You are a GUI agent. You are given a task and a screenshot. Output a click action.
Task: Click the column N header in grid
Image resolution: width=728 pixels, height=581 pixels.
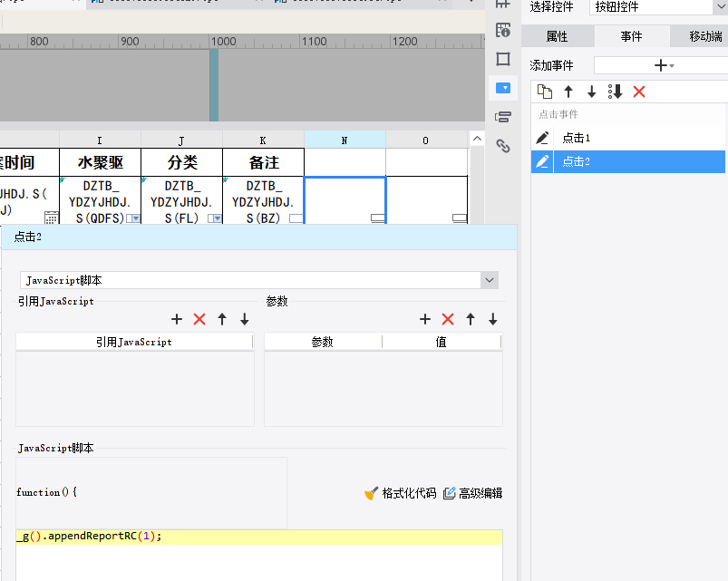pos(345,140)
